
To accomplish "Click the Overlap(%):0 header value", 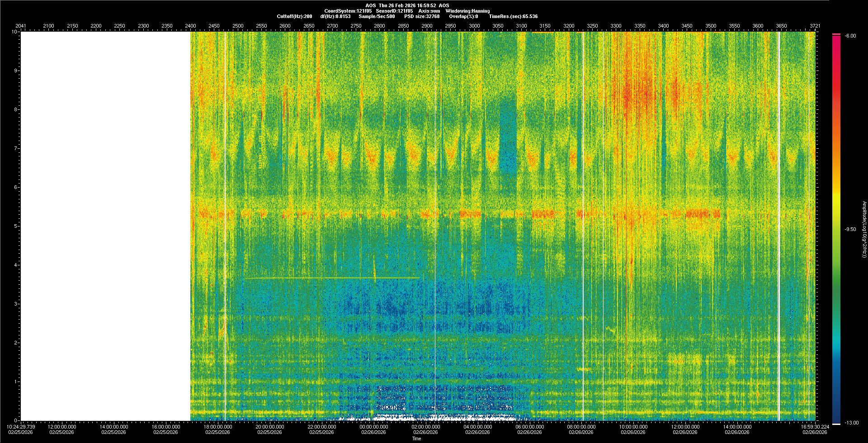I will (x=463, y=16).
